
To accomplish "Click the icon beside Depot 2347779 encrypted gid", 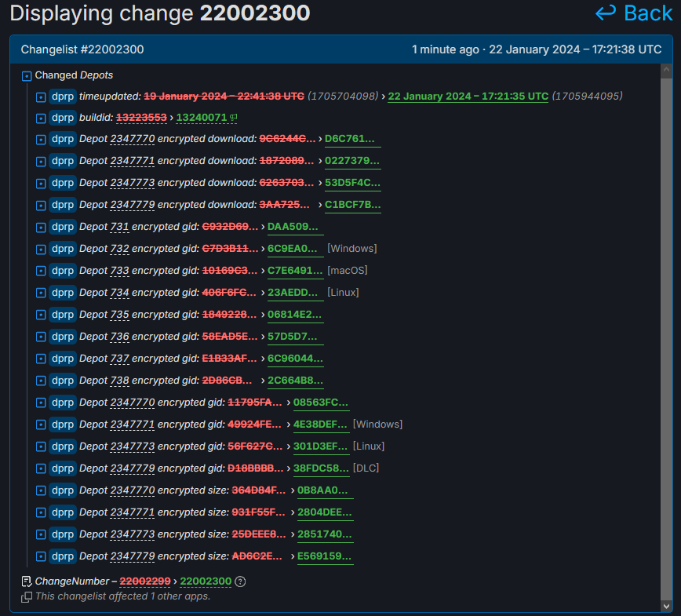I will [x=41, y=468].
